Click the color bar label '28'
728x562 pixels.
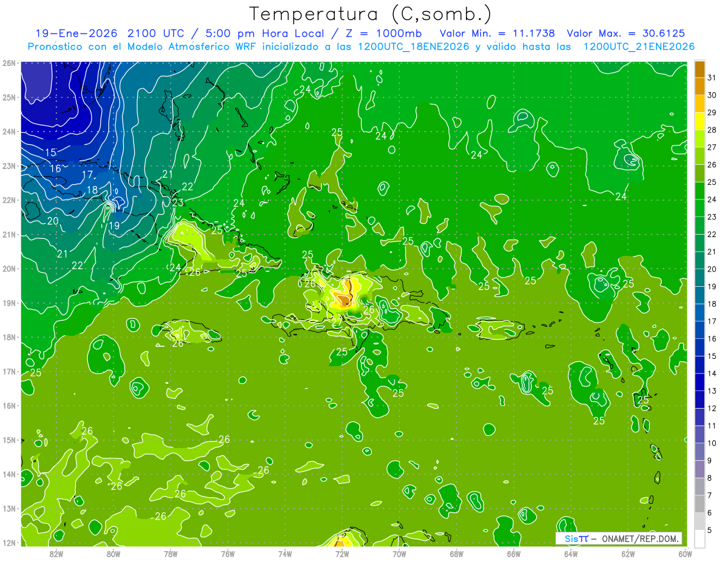click(712, 130)
